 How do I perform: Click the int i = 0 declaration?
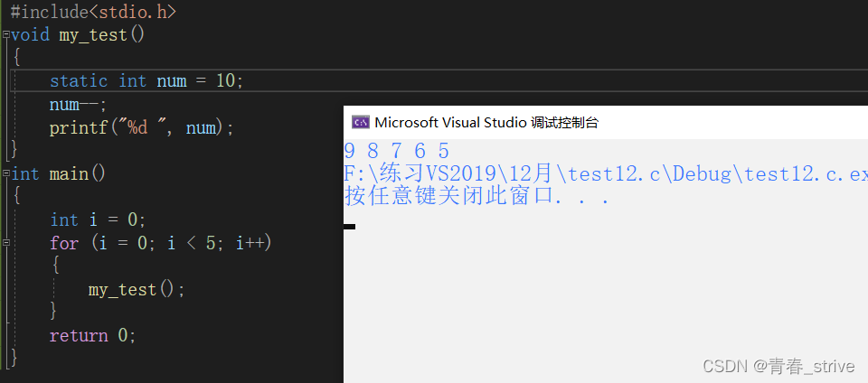click(x=98, y=220)
